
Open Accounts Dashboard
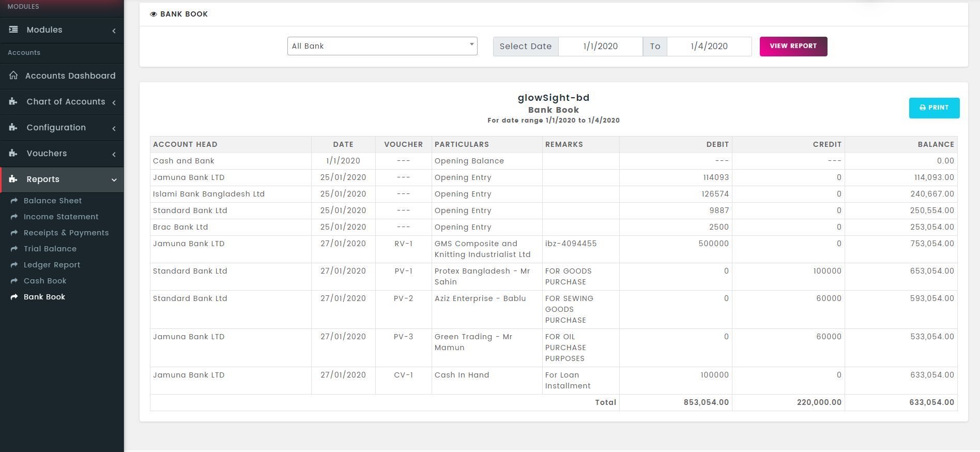point(62,76)
